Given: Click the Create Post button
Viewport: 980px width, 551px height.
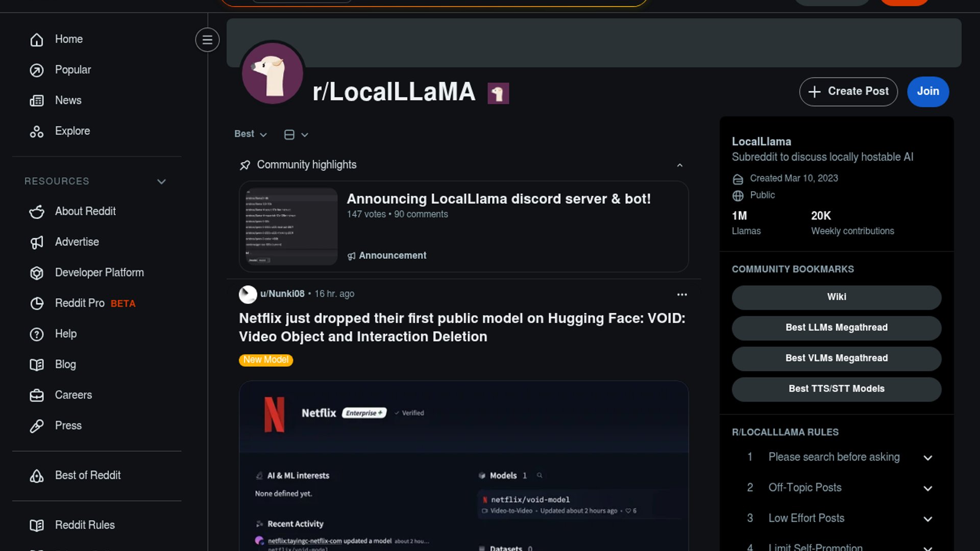Looking at the screenshot, I should point(848,91).
